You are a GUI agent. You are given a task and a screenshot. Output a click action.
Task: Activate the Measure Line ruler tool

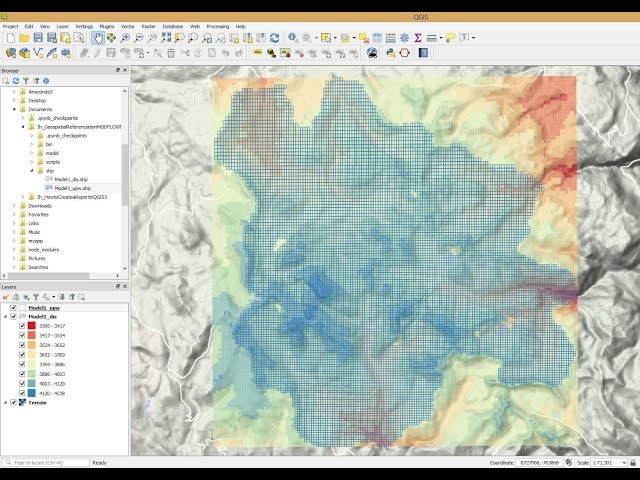432,38
